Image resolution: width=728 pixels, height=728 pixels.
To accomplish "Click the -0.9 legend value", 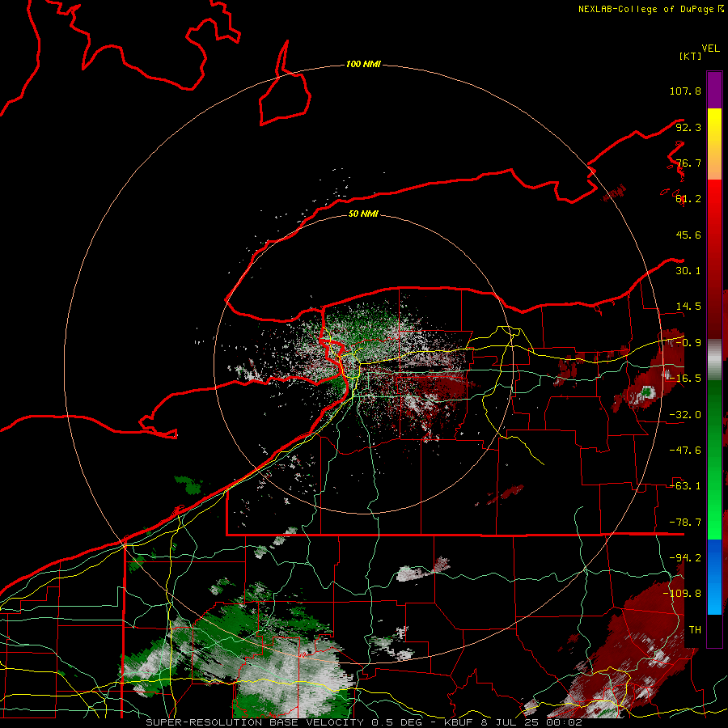I will click(688, 343).
